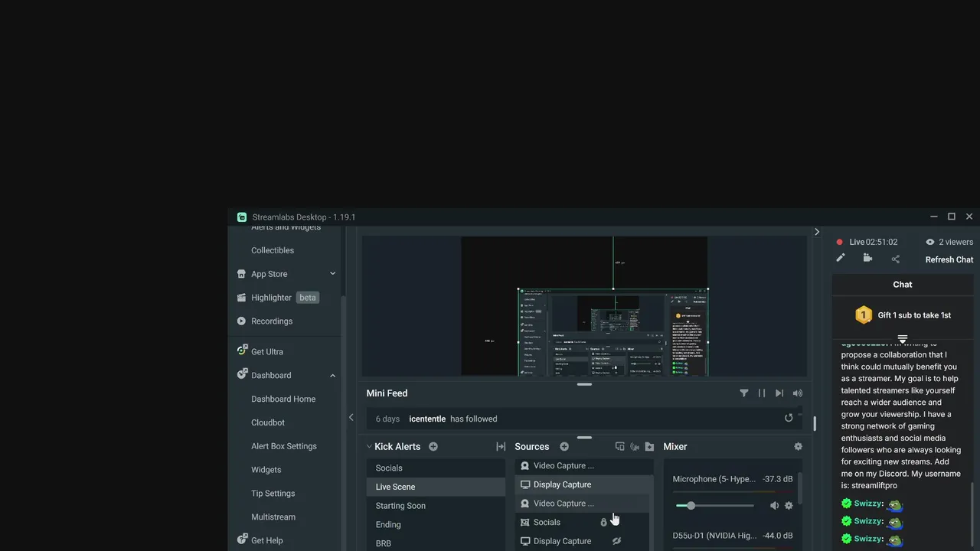Unlock the Socials source lock icon
This screenshot has width=980, height=551.
603,523
